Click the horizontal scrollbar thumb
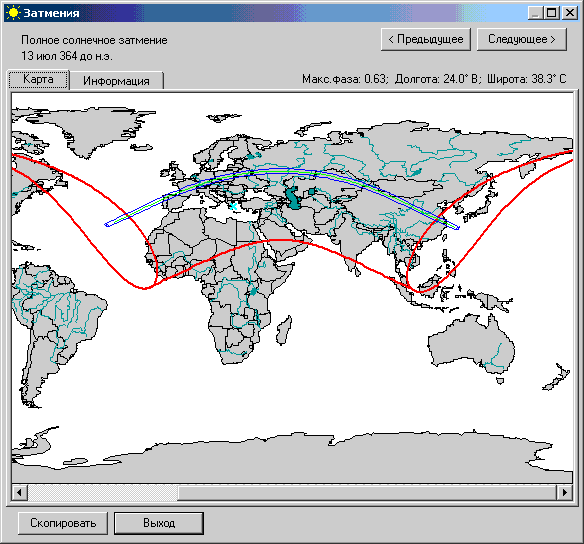This screenshot has height=544, width=584. click(x=367, y=493)
